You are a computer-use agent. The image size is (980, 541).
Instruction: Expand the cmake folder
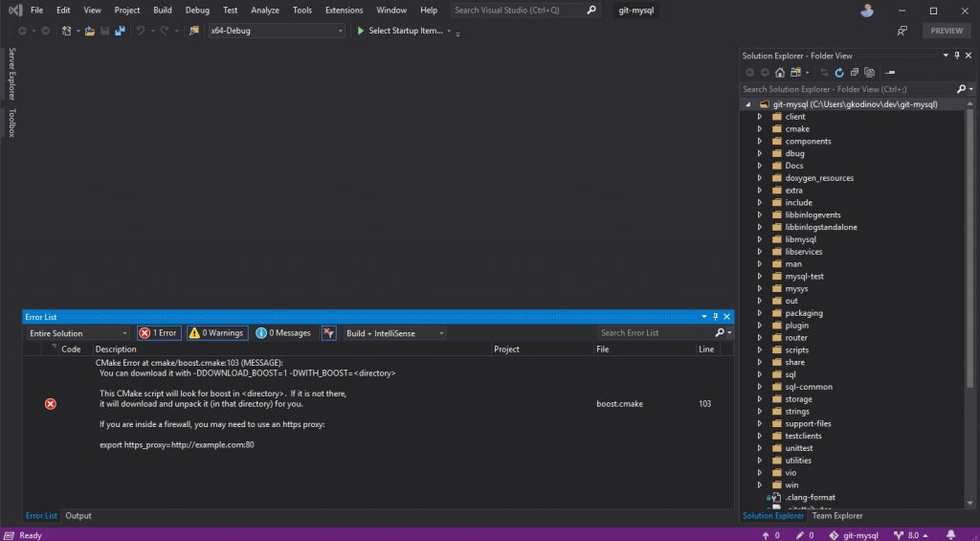[759, 129]
